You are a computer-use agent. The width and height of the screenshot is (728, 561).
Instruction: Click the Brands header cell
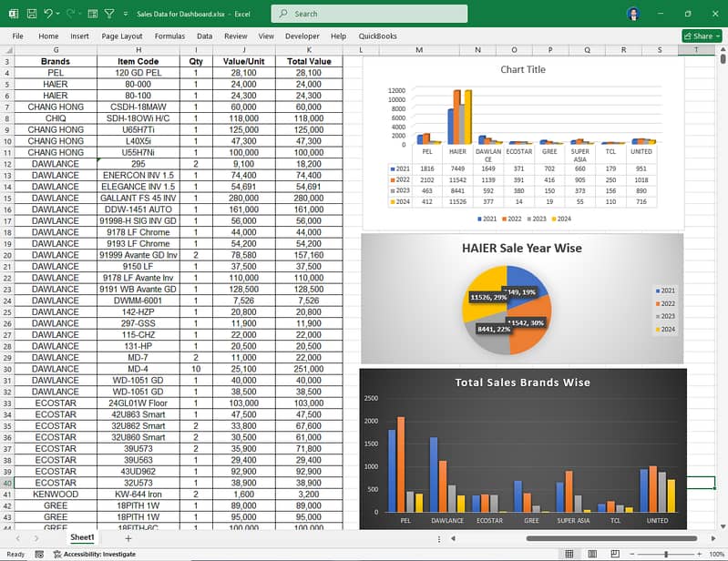click(56, 61)
